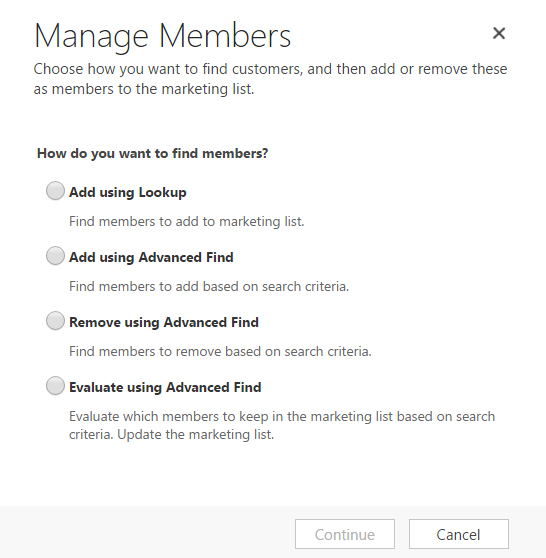Cancel the Manage Members dialog
Image resolution: width=546 pixels, height=558 pixels.
pyautogui.click(x=458, y=534)
